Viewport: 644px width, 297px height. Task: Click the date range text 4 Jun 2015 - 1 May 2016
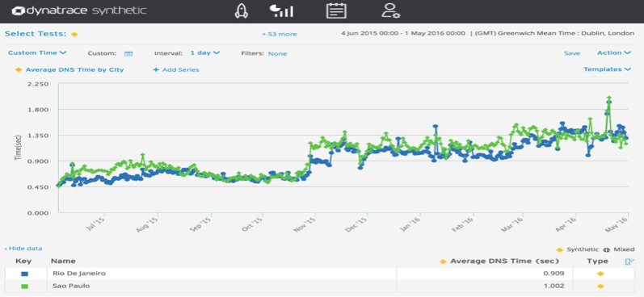403,33
